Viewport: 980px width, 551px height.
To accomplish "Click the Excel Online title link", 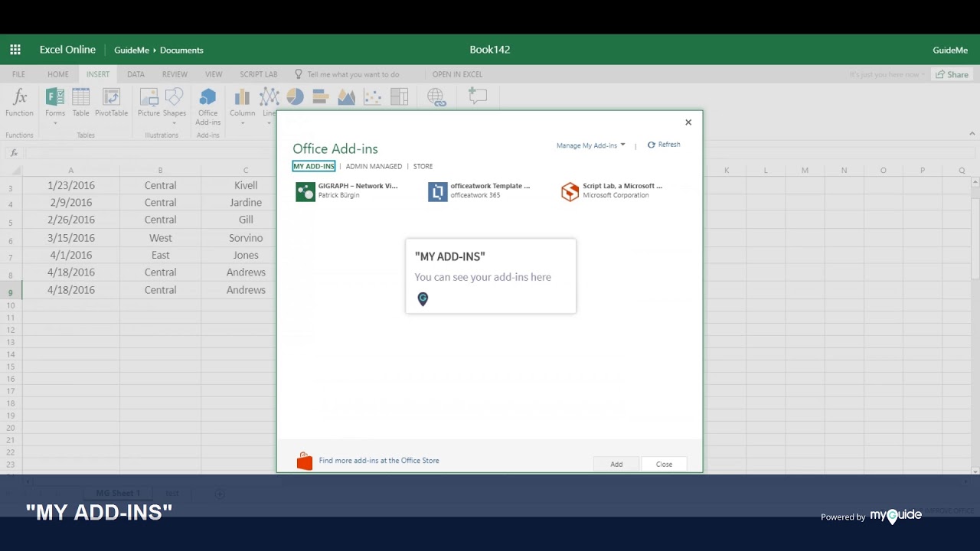I will pos(67,50).
